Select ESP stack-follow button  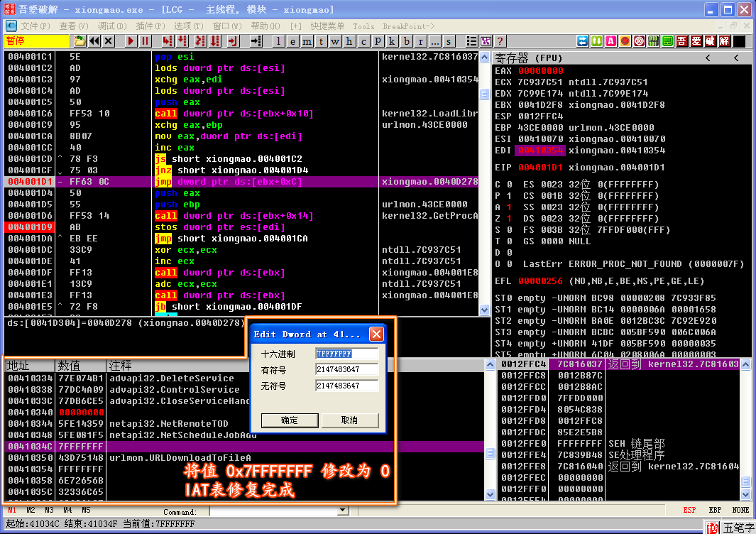[x=689, y=510]
